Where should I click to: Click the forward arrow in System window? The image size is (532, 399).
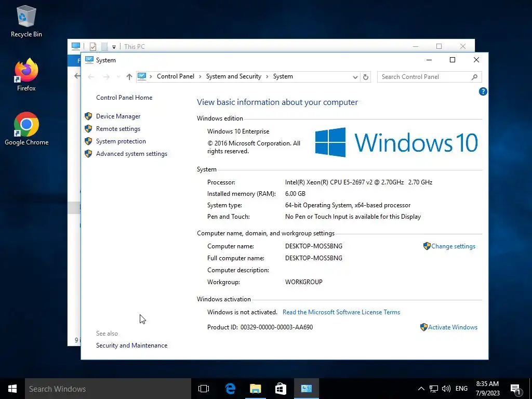106,77
